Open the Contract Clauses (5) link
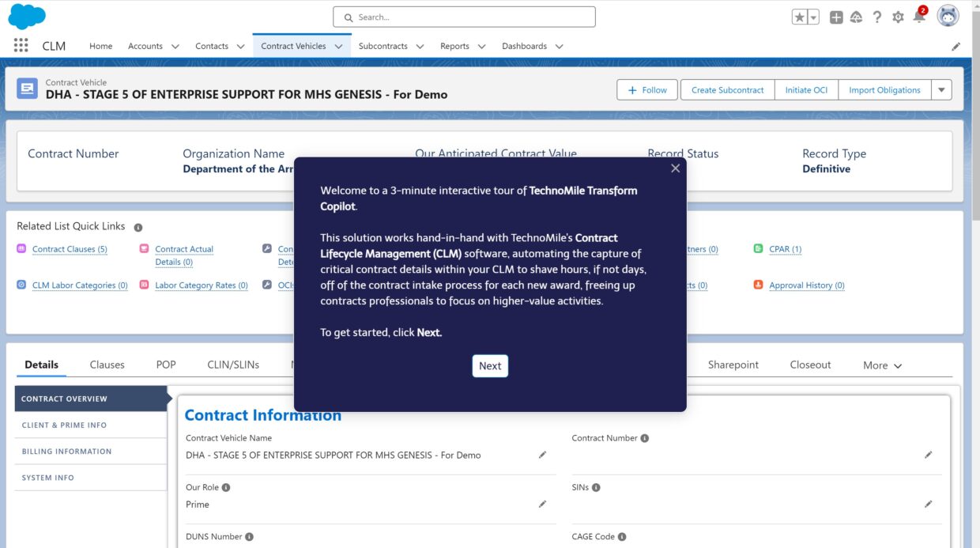This screenshot has width=980, height=548. (70, 249)
